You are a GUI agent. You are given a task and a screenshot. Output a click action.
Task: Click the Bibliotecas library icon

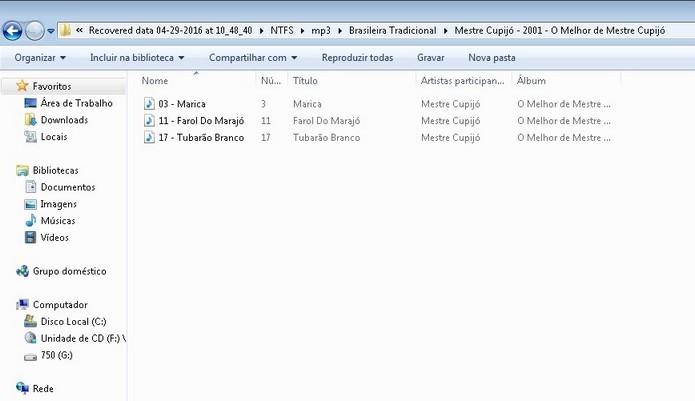coord(22,171)
